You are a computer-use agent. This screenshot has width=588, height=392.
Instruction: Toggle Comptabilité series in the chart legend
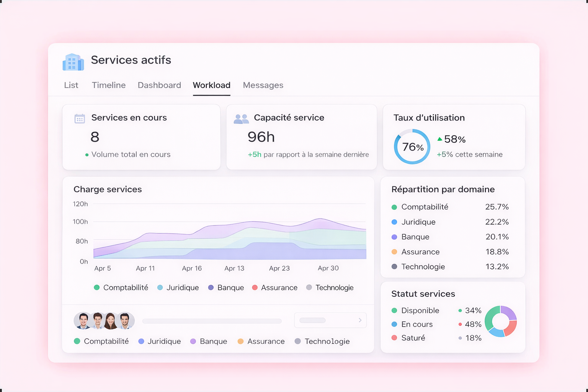pos(121,287)
